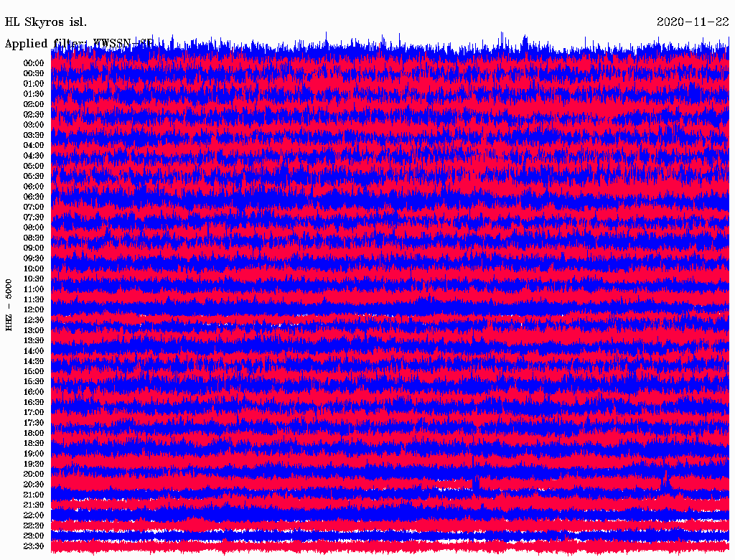Screen dimensions: 735x560
Task: Select the 16:30 time label
Action: pos(34,403)
